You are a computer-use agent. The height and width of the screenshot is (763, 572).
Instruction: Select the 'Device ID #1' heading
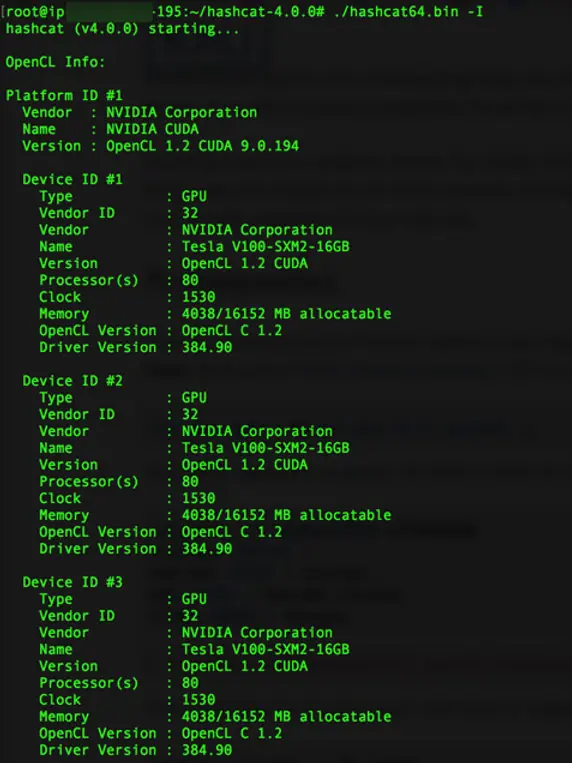coord(73,180)
